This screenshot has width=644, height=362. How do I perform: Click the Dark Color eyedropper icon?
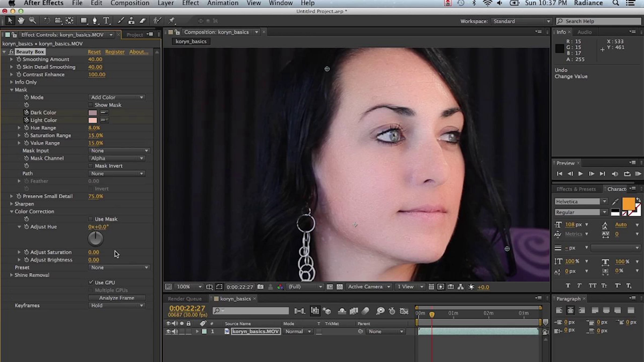pos(104,113)
